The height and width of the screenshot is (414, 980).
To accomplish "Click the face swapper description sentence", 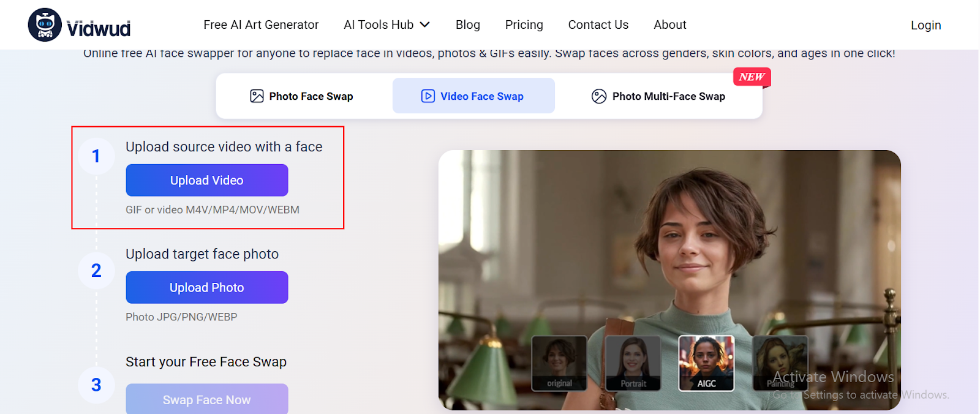I will click(489, 53).
